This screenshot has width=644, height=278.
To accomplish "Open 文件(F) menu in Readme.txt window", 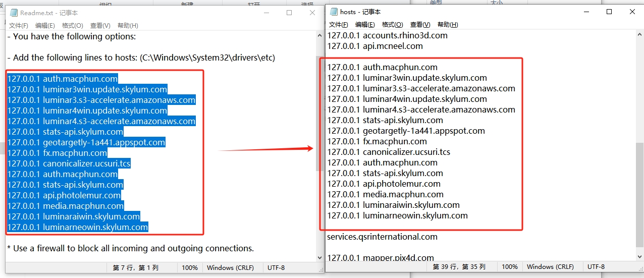I will 19,26.
